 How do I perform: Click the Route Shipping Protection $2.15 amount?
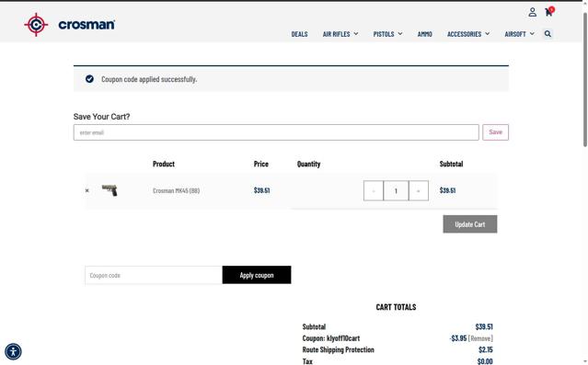coord(486,349)
